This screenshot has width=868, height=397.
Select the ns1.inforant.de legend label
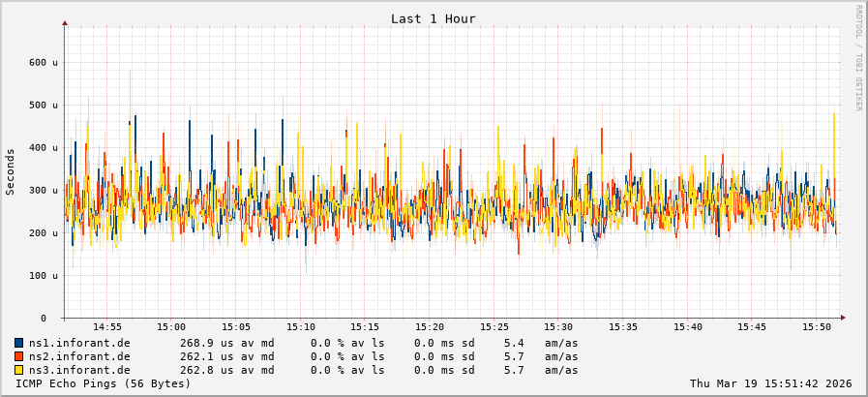(x=79, y=343)
